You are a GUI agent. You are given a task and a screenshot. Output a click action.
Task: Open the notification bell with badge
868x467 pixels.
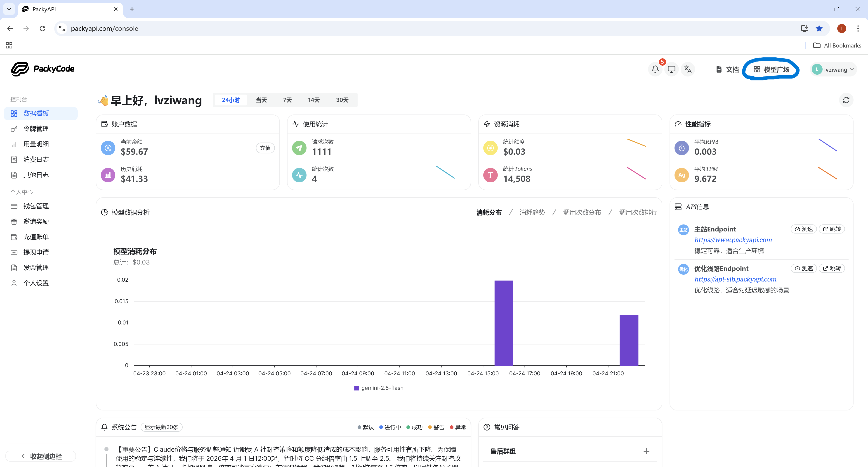(655, 69)
